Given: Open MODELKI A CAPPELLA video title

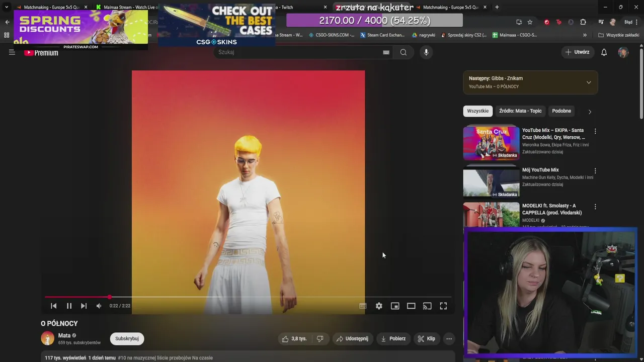Looking at the screenshot, I should (552, 209).
